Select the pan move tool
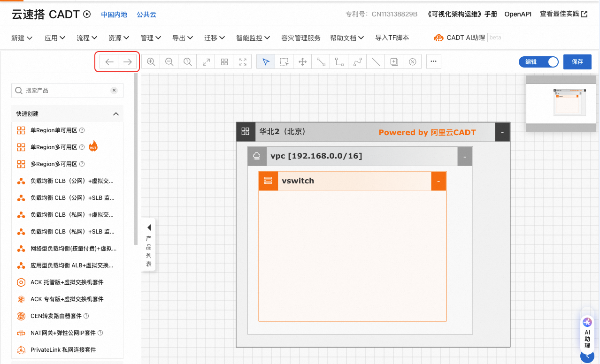Screen dimensions: 600x364 pyautogui.click(x=302, y=62)
